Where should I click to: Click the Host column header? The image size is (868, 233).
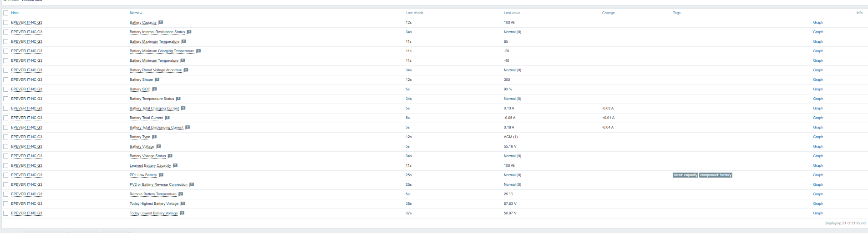pyautogui.click(x=15, y=13)
